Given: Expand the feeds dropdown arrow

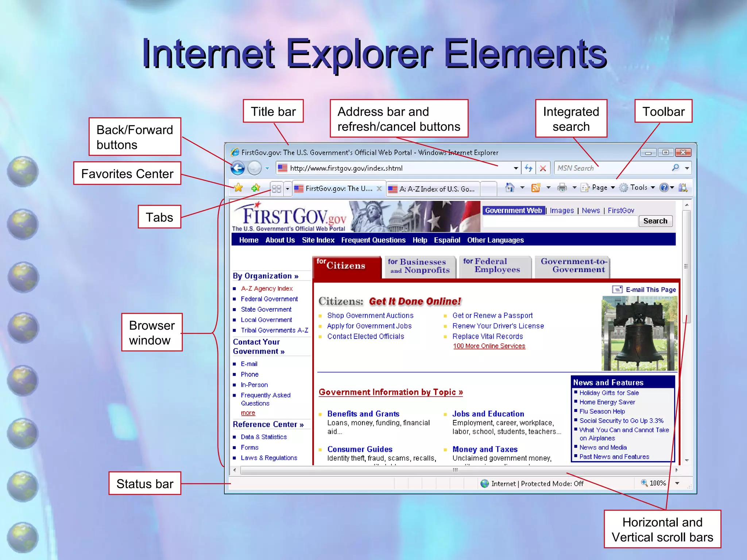Looking at the screenshot, I should 548,187.
